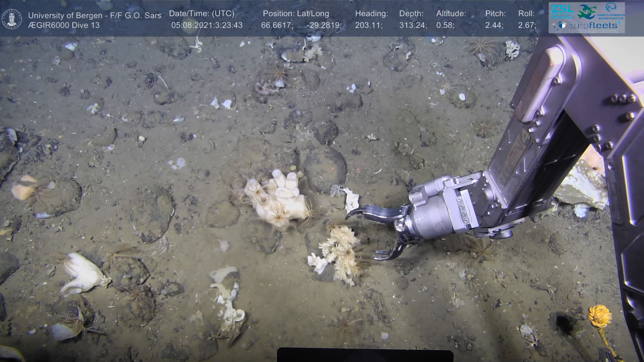Click the Date/Time (UTC) header
This screenshot has height=362, width=644.
(202, 14)
